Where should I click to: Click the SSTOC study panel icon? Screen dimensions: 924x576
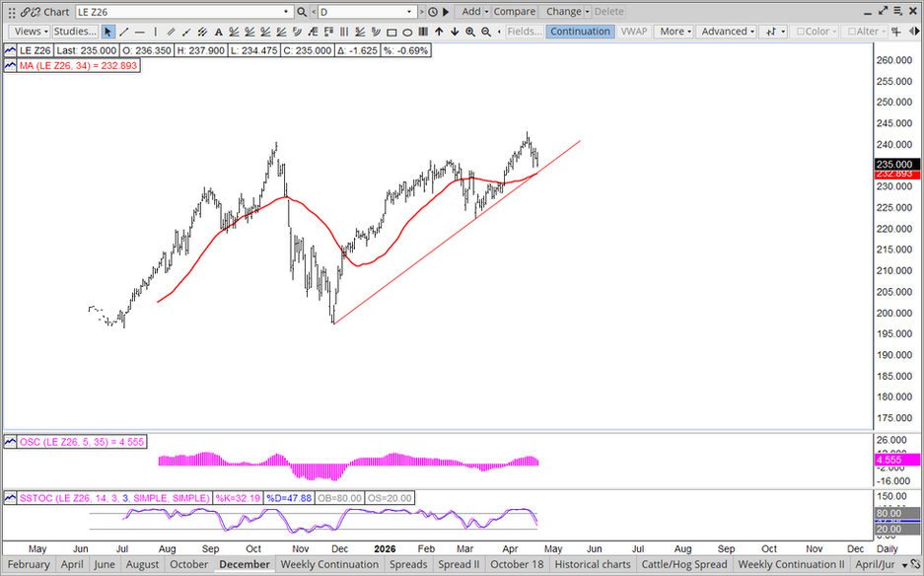click(10, 498)
